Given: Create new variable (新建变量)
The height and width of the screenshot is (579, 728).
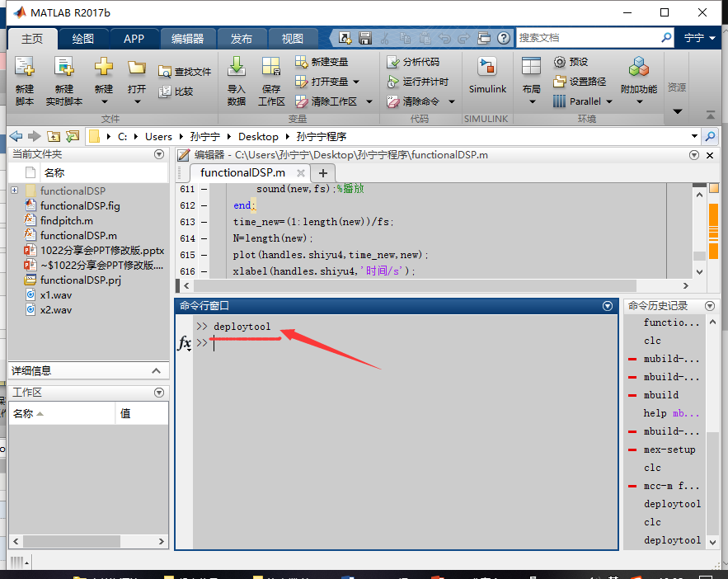Looking at the screenshot, I should point(322,62).
